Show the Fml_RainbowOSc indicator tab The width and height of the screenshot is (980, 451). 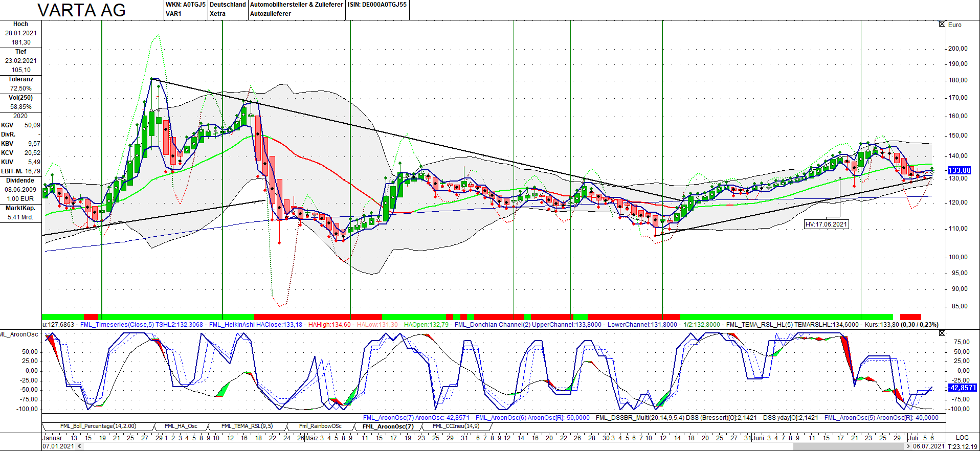(x=320, y=426)
